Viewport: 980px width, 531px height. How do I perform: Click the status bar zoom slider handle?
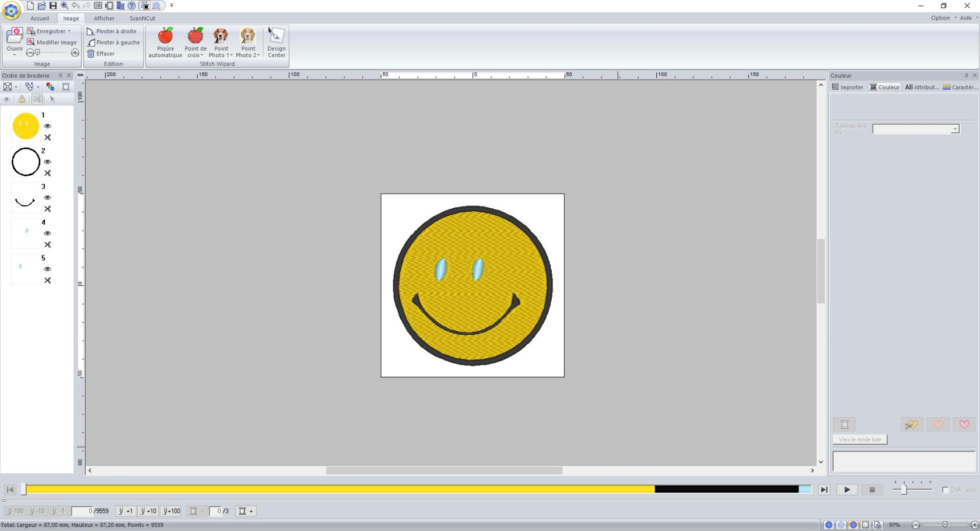click(x=945, y=525)
